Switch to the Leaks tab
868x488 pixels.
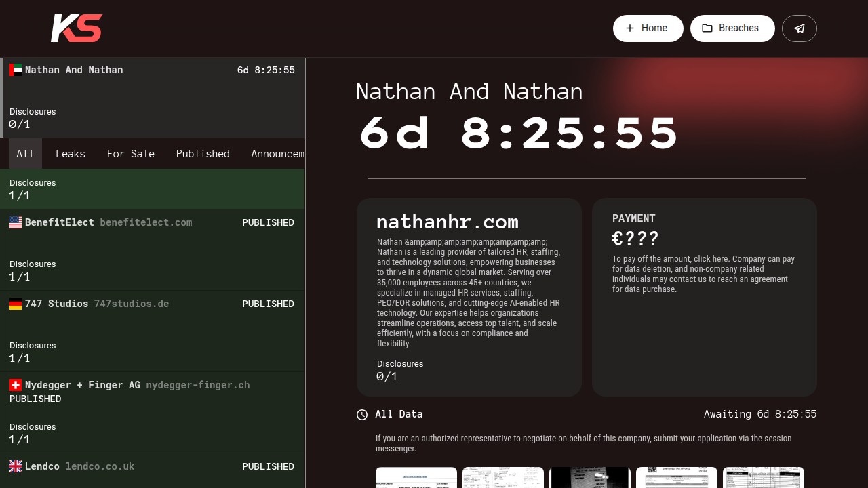pos(71,154)
